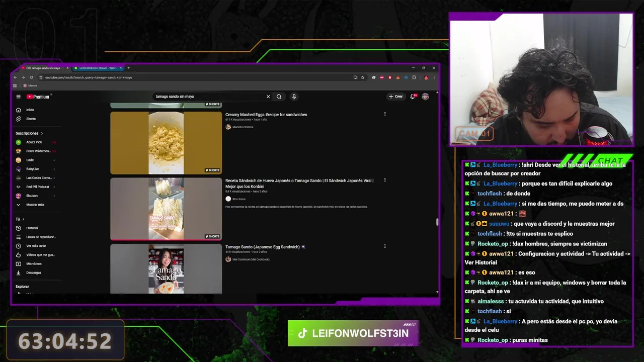The image size is (644, 362).
Task: Open the Abuzz Pick subscription channel
Action: point(35,142)
